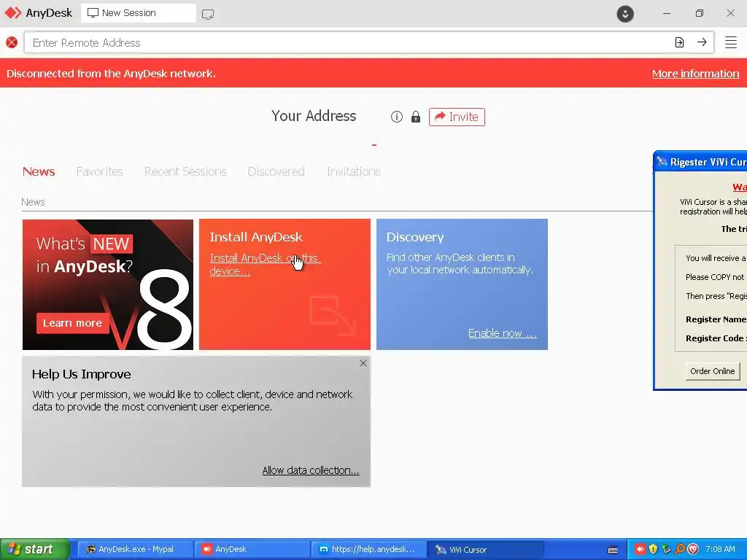Open a new session tab icon
The image size is (747, 560).
point(208,15)
